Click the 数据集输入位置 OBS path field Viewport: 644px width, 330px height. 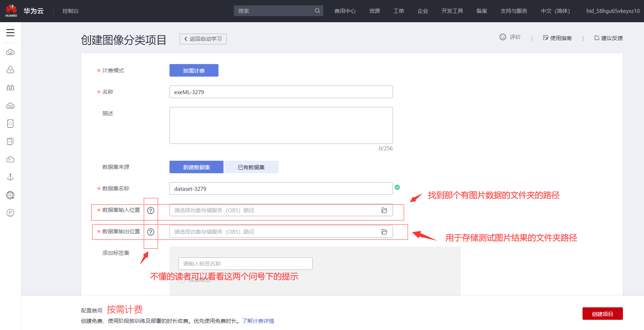tap(281, 210)
